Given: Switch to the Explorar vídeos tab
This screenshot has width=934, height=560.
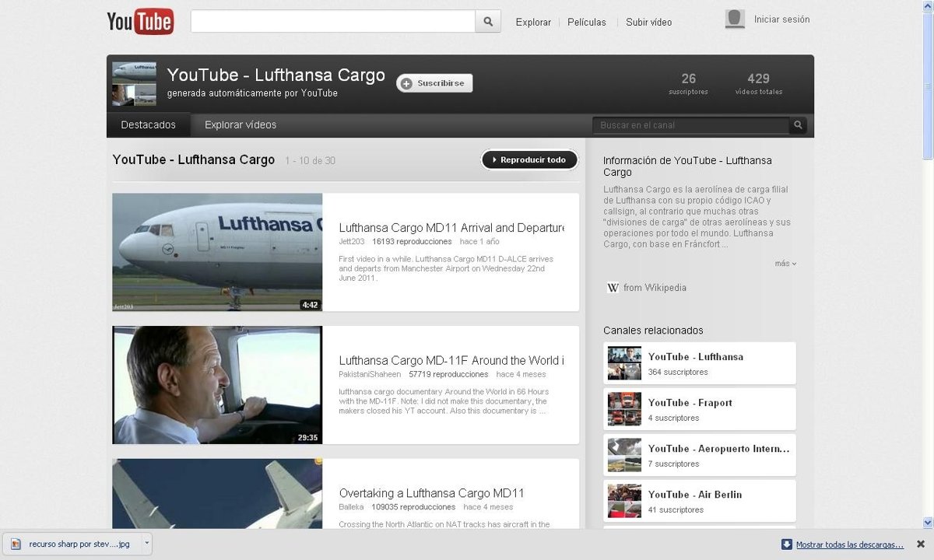Looking at the screenshot, I should (x=241, y=125).
